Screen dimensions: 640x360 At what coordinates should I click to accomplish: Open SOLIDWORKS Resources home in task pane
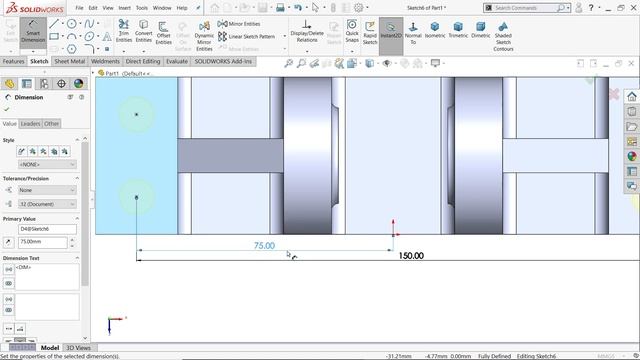pos(632,97)
